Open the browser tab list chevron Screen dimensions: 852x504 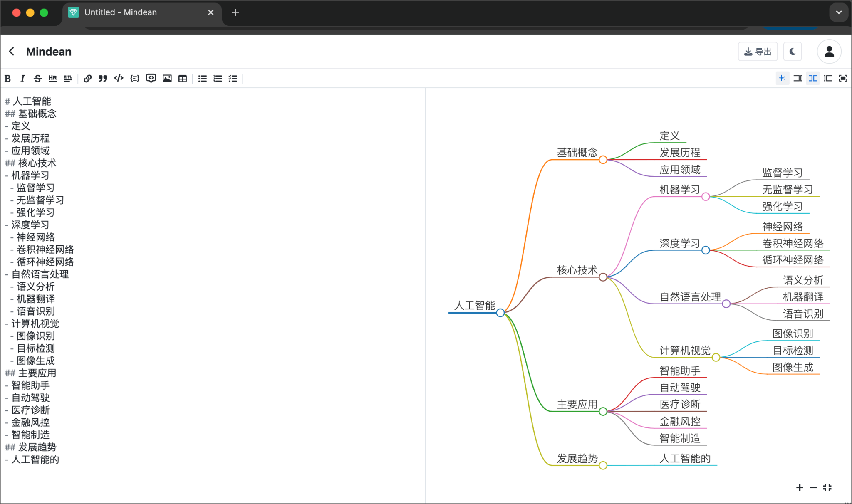coord(839,12)
